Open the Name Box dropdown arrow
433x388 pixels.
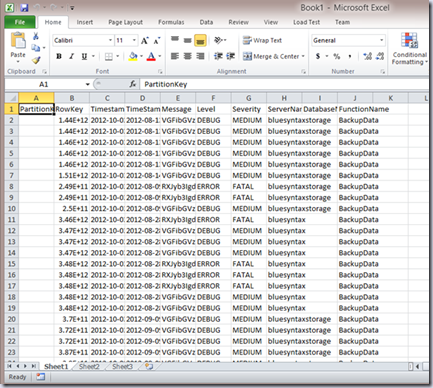pos(88,84)
